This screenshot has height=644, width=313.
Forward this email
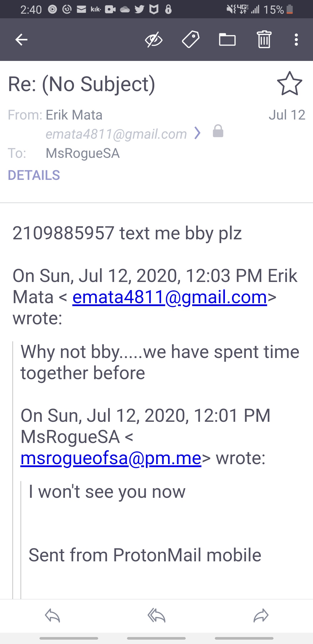261,616
